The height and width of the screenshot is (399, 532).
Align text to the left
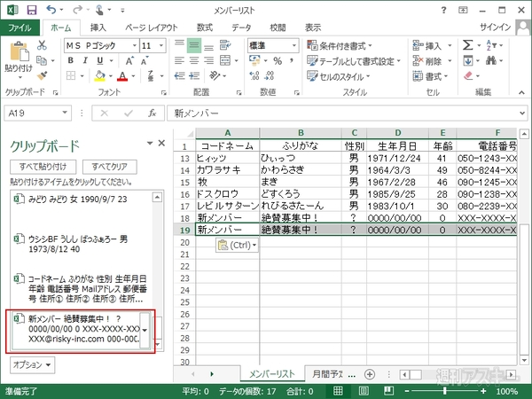pos(179,60)
